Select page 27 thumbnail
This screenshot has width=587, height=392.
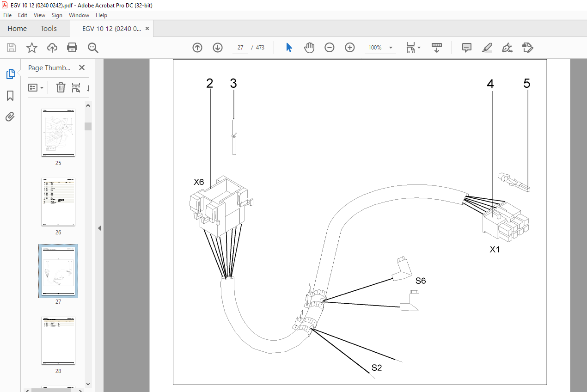tap(58, 271)
